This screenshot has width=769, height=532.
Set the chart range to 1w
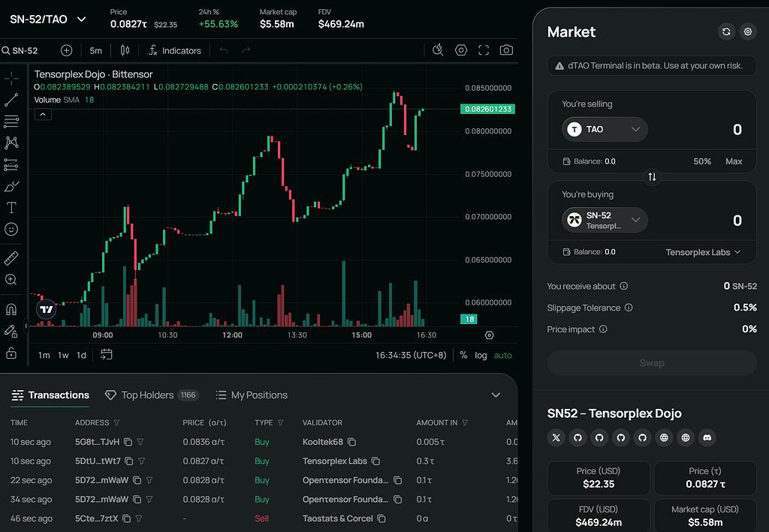(63, 355)
